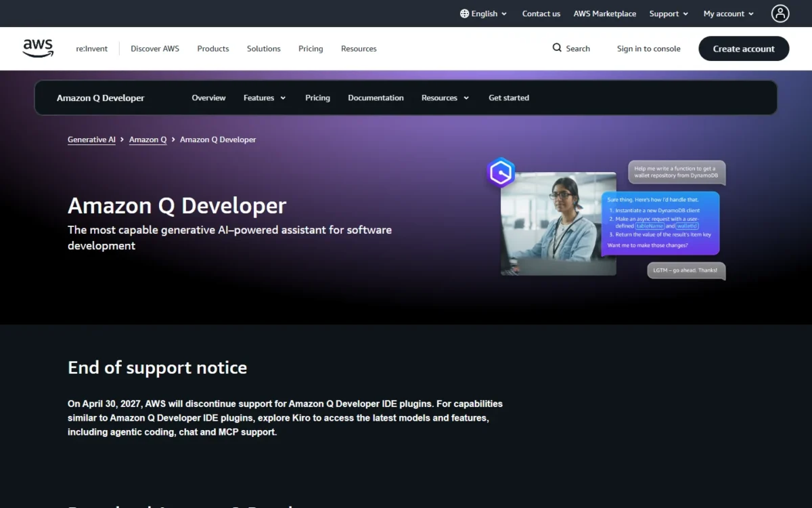
Task: Open the Get started tab
Action: coord(509,98)
